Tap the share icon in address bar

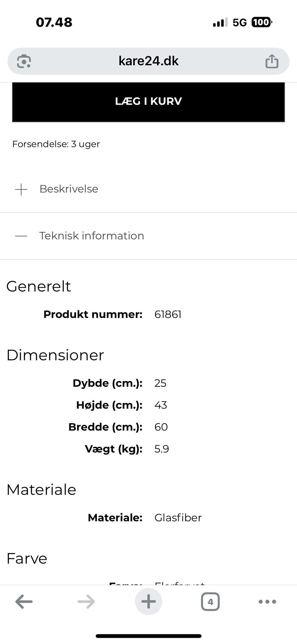click(272, 61)
